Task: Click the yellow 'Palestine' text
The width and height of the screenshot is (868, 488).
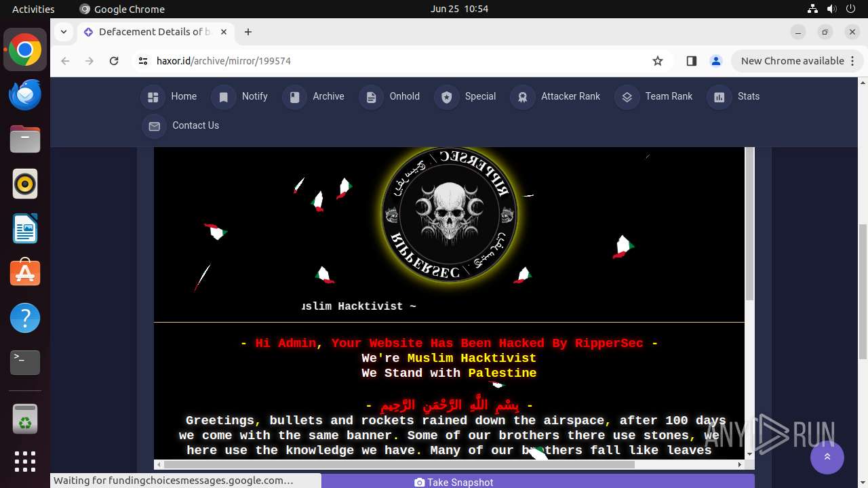Action: point(502,373)
